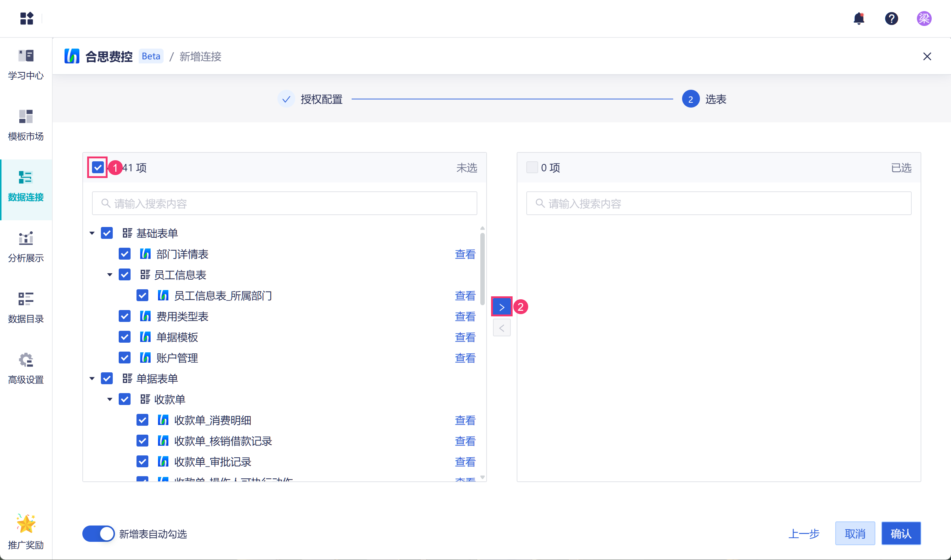The image size is (951, 560).
Task: Open the user avatar menu
Action: point(924,18)
